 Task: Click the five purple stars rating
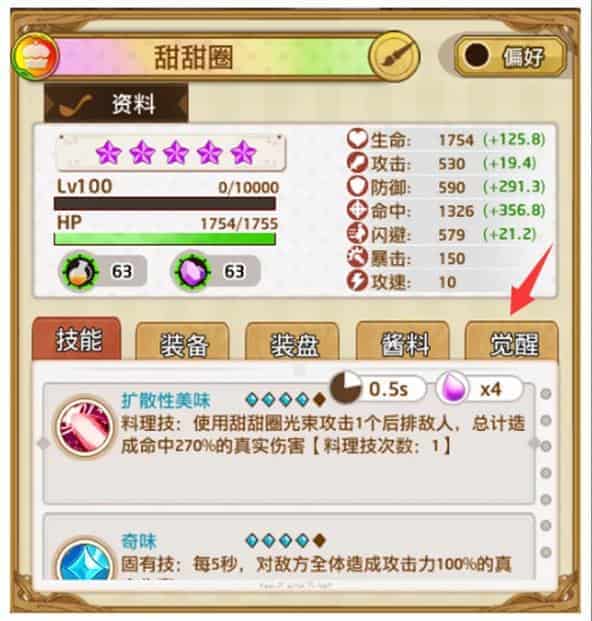(x=176, y=153)
